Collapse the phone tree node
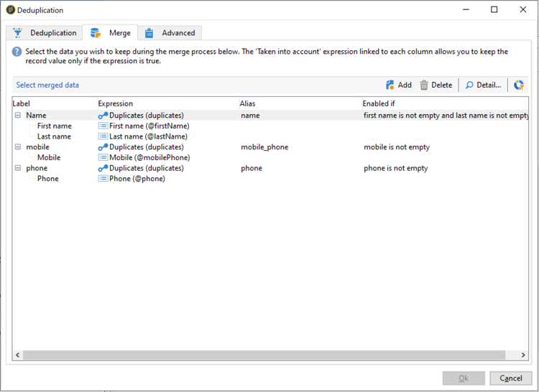 (x=18, y=168)
